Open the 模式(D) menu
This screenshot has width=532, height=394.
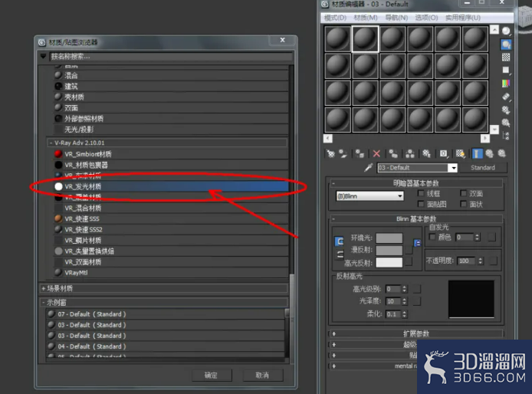tap(335, 18)
